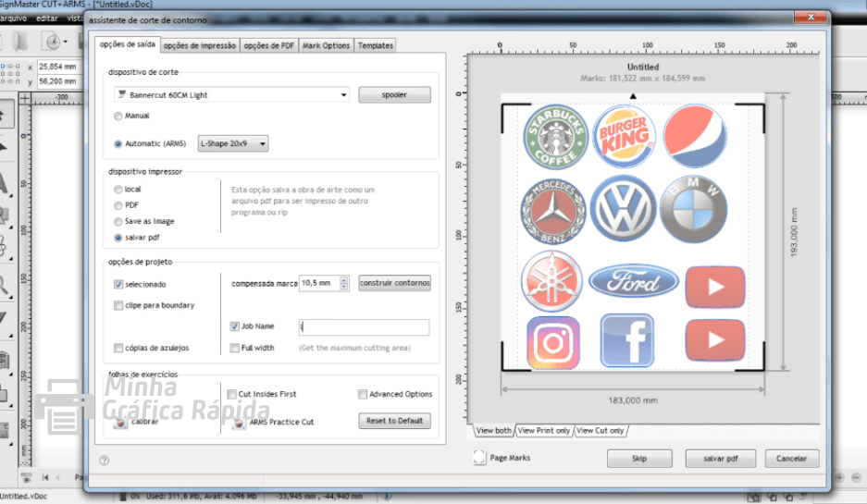
Task: Go to the Templates tab
Action: point(376,46)
